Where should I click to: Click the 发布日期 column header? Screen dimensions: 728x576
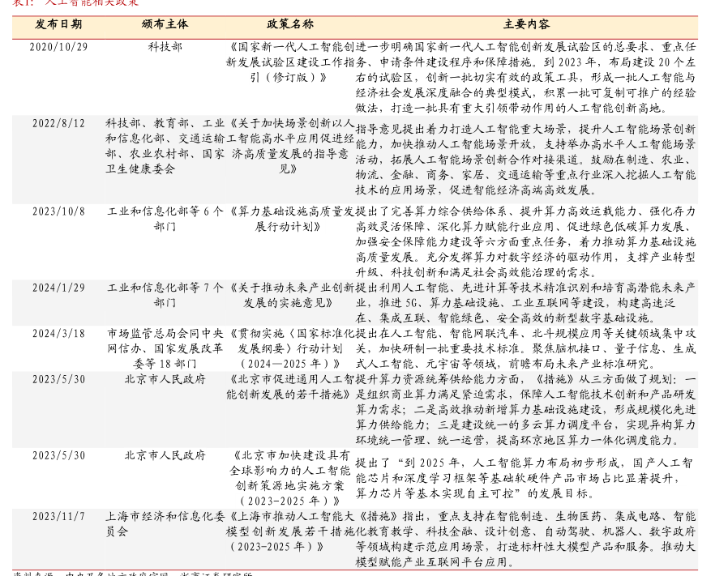58,25
